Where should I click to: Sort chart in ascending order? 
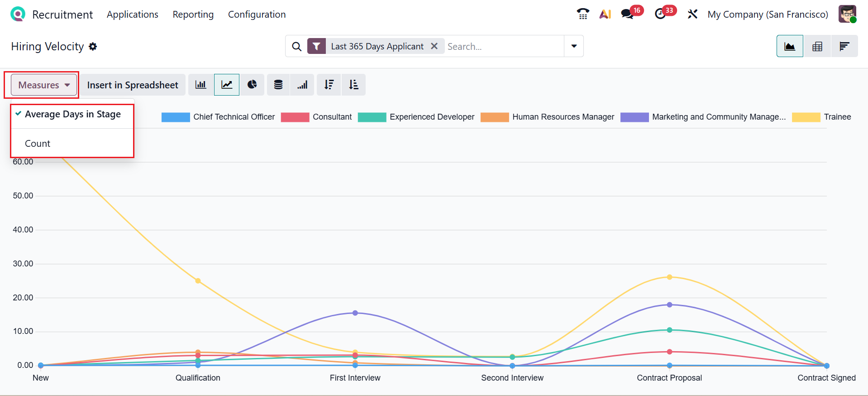[353, 85]
